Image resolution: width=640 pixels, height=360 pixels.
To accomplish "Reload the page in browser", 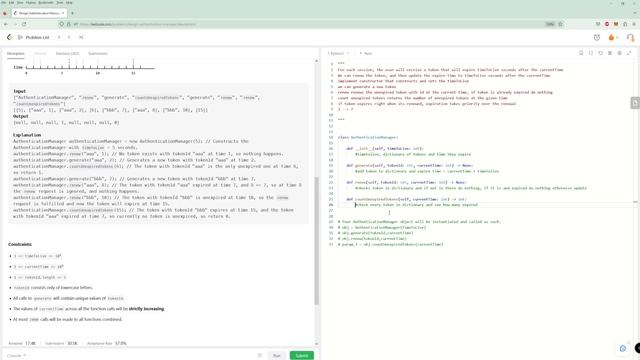I will pyautogui.click(x=24, y=24).
